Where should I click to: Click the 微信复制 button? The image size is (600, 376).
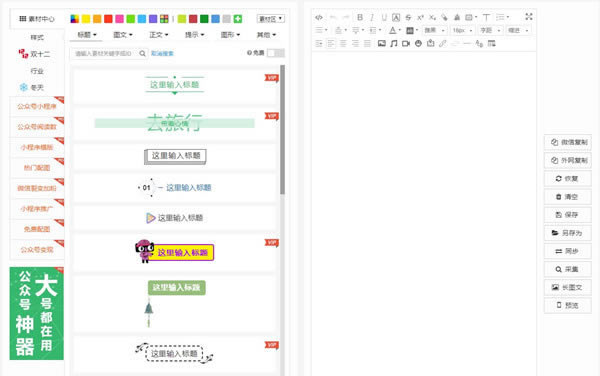[568, 142]
